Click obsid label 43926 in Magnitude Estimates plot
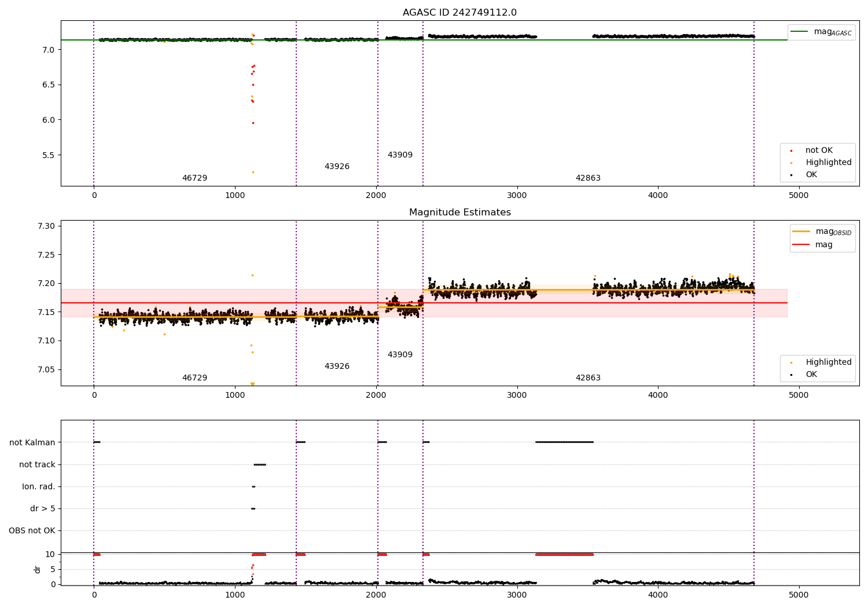 (x=337, y=367)
